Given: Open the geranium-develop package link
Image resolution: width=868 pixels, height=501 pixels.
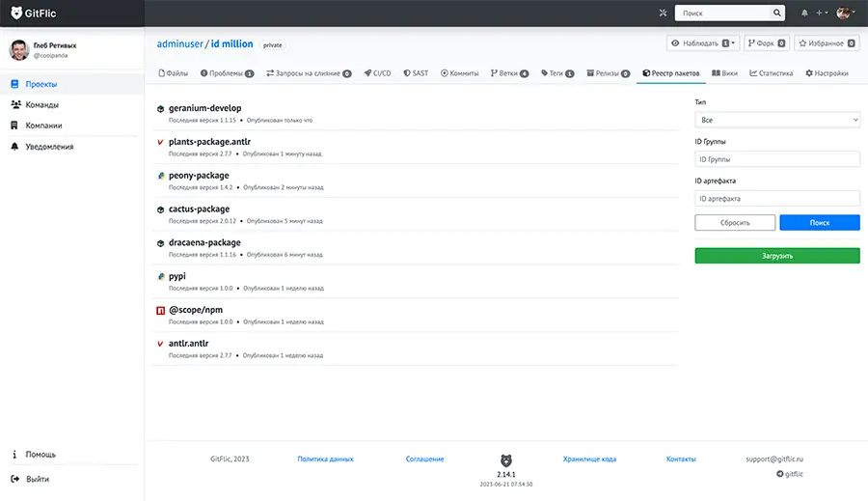Looking at the screenshot, I should (204, 108).
